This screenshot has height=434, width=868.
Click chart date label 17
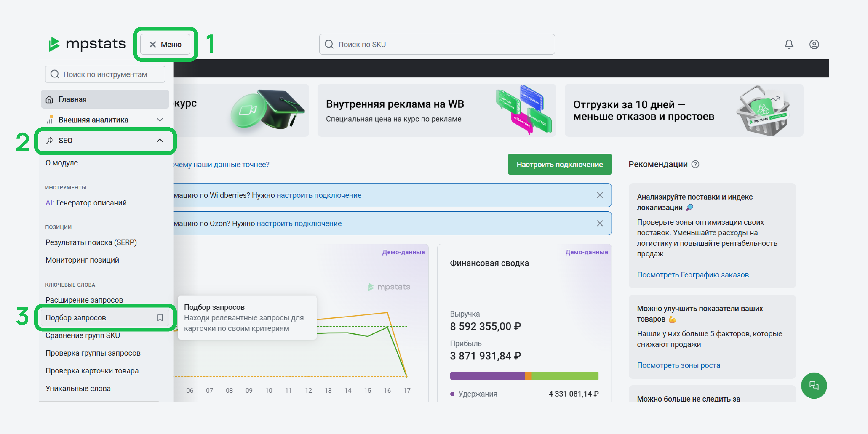(x=407, y=391)
